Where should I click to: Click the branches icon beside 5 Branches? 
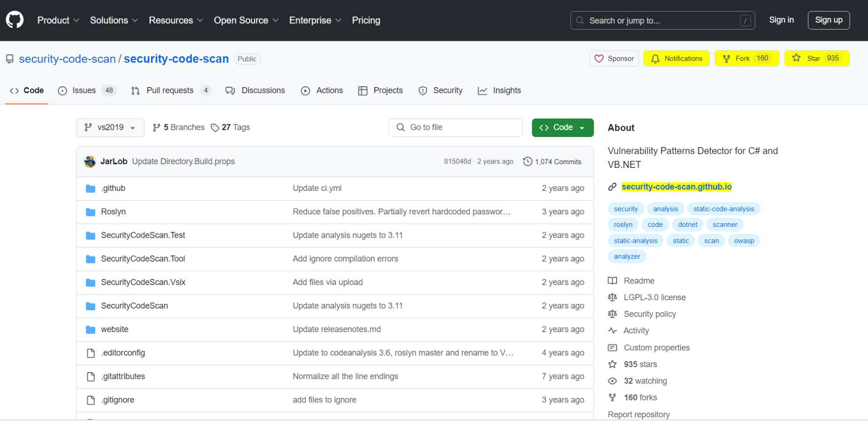(x=157, y=128)
